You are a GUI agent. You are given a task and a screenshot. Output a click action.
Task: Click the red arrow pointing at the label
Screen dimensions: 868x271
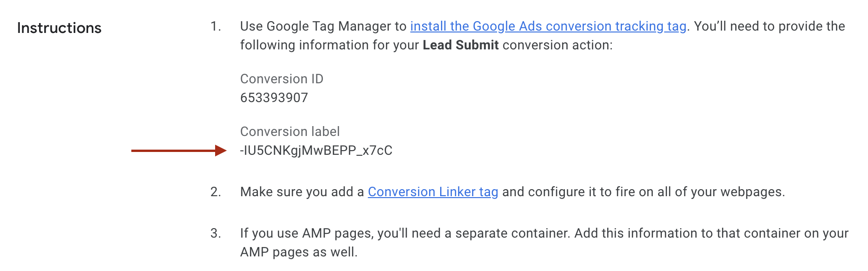(x=179, y=151)
